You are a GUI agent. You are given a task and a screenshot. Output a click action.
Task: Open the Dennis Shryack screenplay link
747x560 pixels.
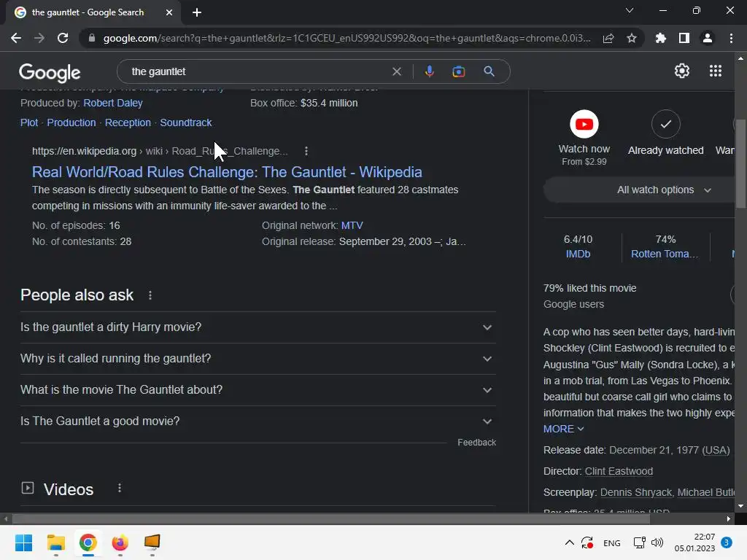coord(636,492)
